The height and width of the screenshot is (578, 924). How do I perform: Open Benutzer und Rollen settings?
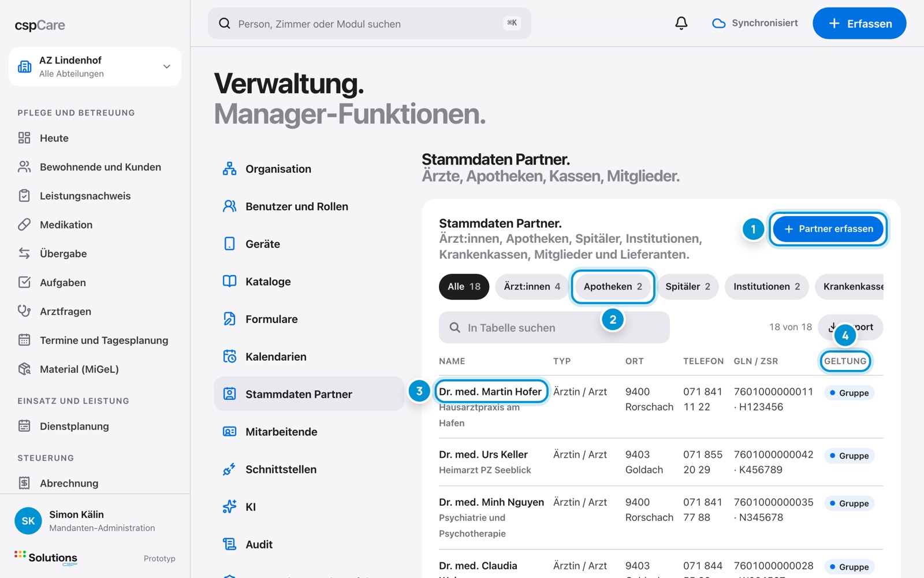[309, 206]
